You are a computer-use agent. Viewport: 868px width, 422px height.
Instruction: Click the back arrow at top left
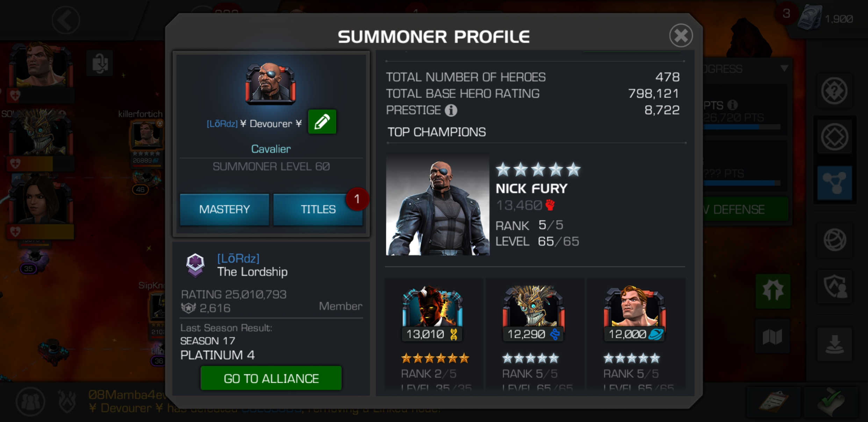[x=66, y=20]
